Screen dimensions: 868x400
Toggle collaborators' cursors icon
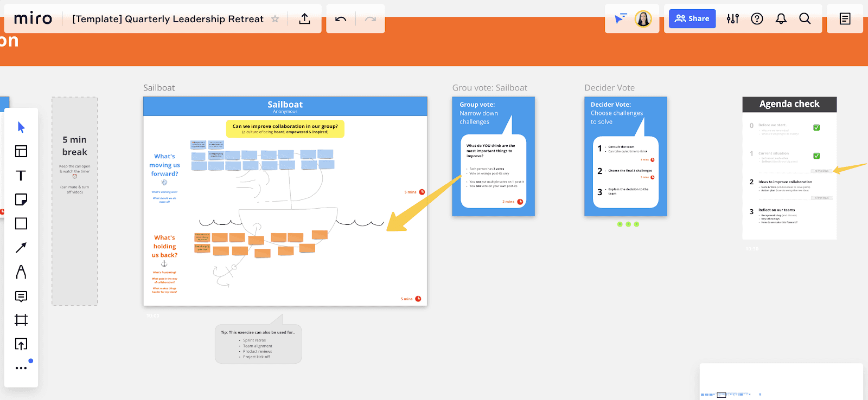pyautogui.click(x=621, y=19)
